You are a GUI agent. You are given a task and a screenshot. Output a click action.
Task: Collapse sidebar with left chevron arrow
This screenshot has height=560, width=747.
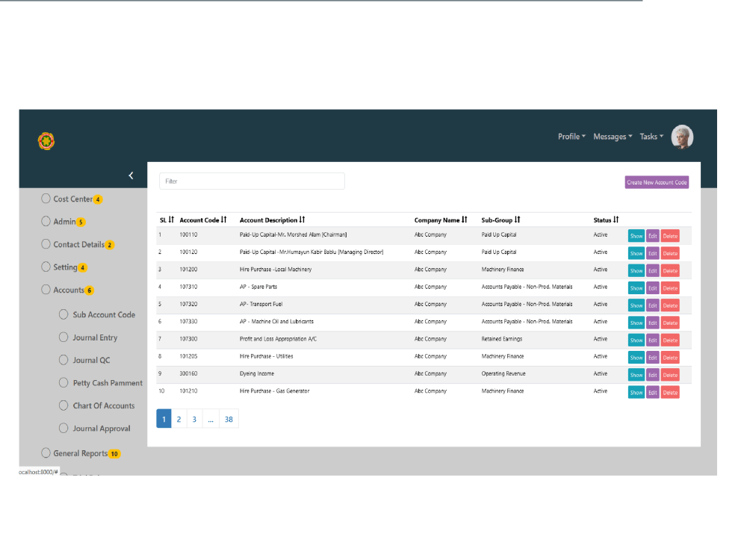pyautogui.click(x=131, y=175)
